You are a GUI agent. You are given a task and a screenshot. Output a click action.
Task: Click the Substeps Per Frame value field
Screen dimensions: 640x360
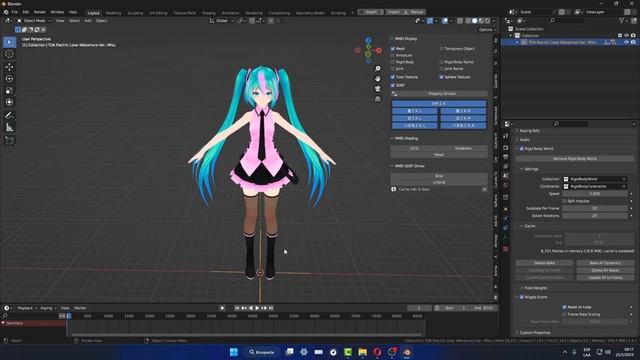coord(595,209)
